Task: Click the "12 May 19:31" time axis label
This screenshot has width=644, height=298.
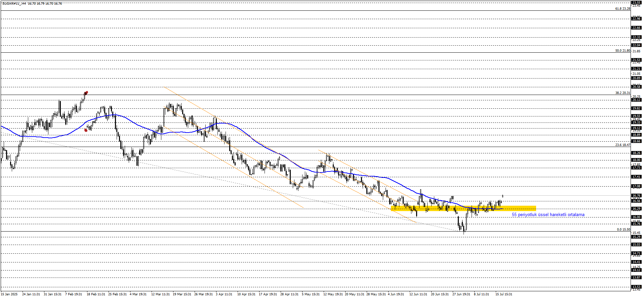Action: tap(333, 294)
